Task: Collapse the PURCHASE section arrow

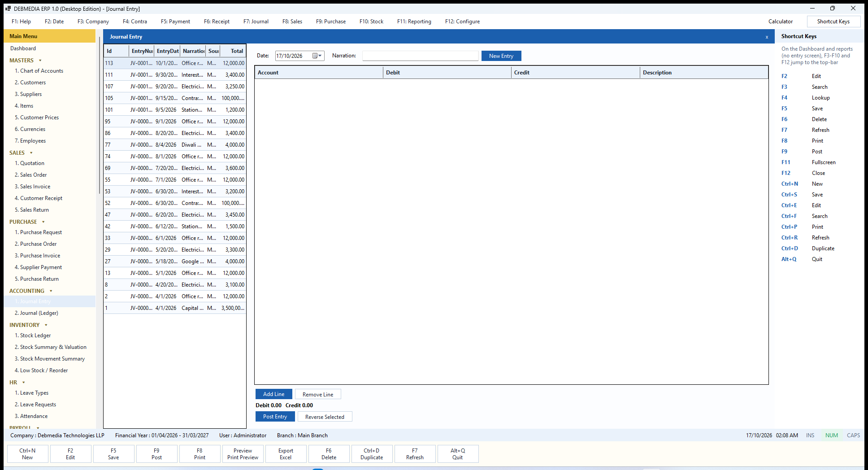Action: click(x=43, y=222)
